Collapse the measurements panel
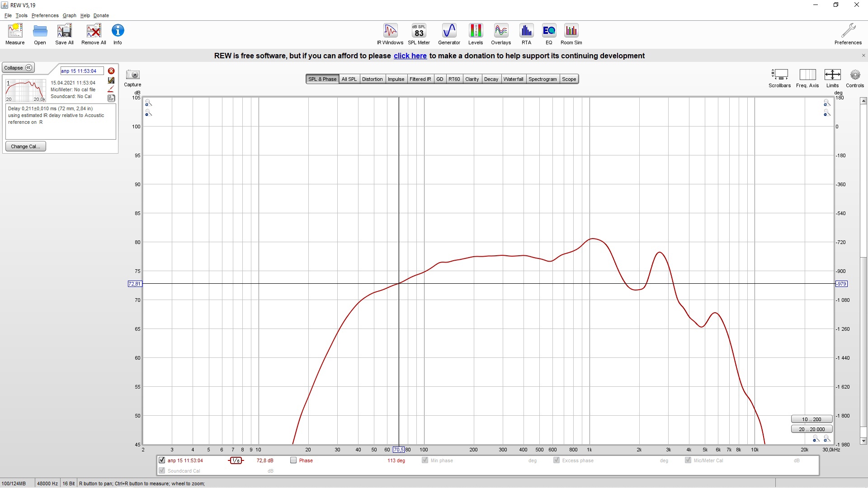This screenshot has width=868, height=488. click(x=18, y=68)
